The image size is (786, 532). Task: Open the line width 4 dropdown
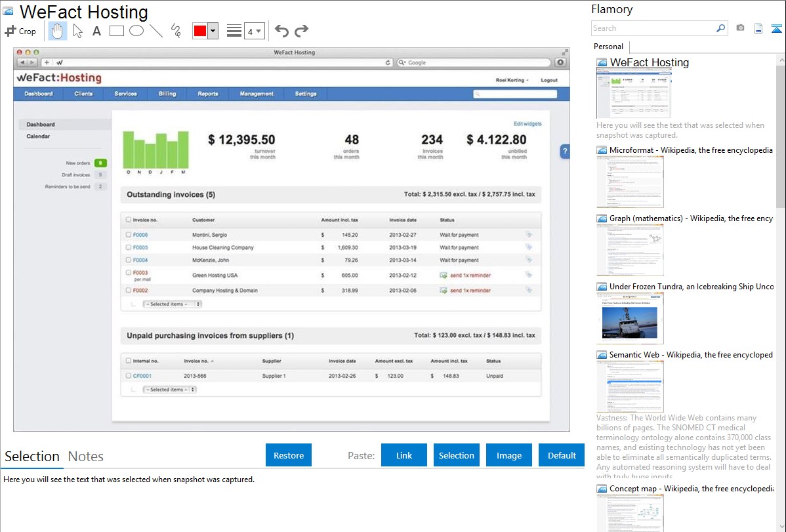click(x=254, y=31)
